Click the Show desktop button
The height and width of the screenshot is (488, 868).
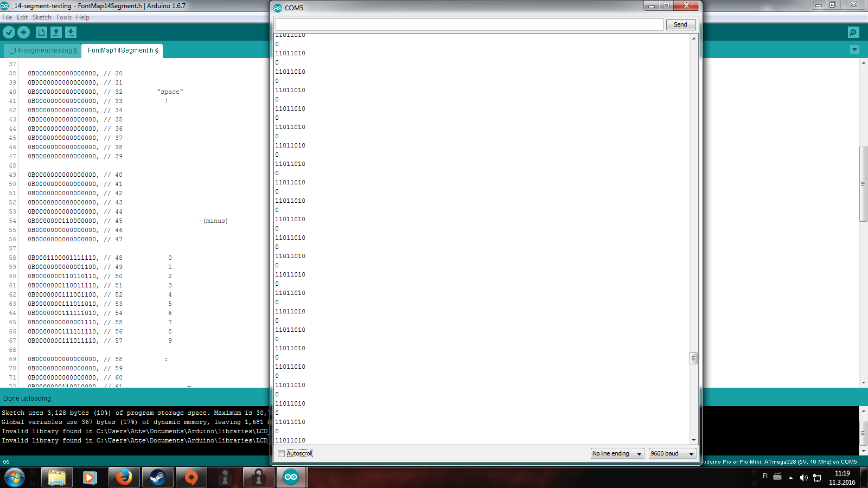click(864, 478)
